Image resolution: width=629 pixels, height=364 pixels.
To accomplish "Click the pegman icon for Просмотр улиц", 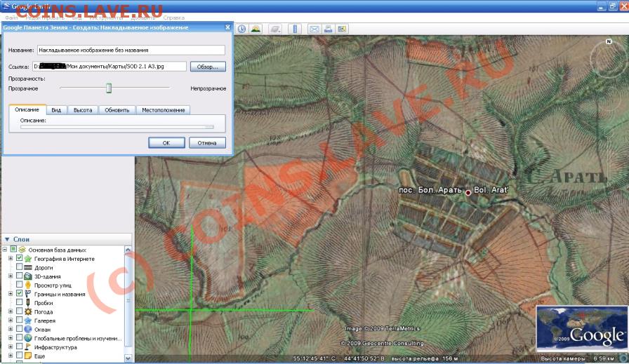I will [27, 285].
